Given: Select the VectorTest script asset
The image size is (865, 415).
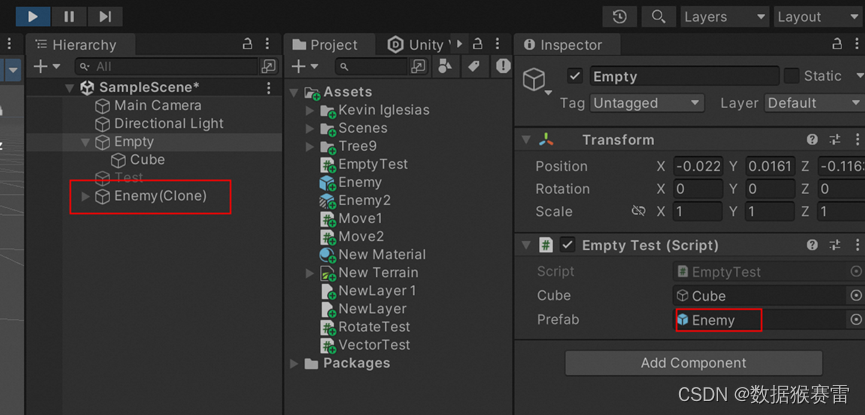Looking at the screenshot, I should click(x=365, y=345).
